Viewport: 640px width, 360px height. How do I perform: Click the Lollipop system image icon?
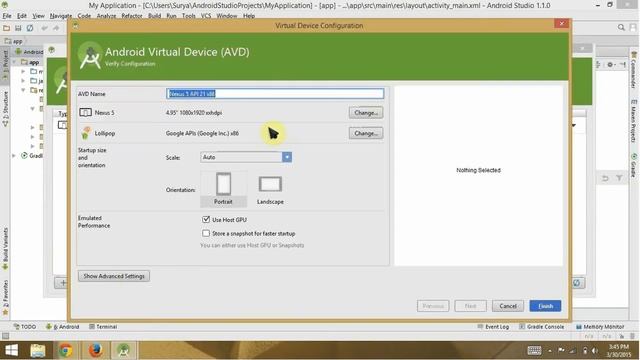[85, 133]
